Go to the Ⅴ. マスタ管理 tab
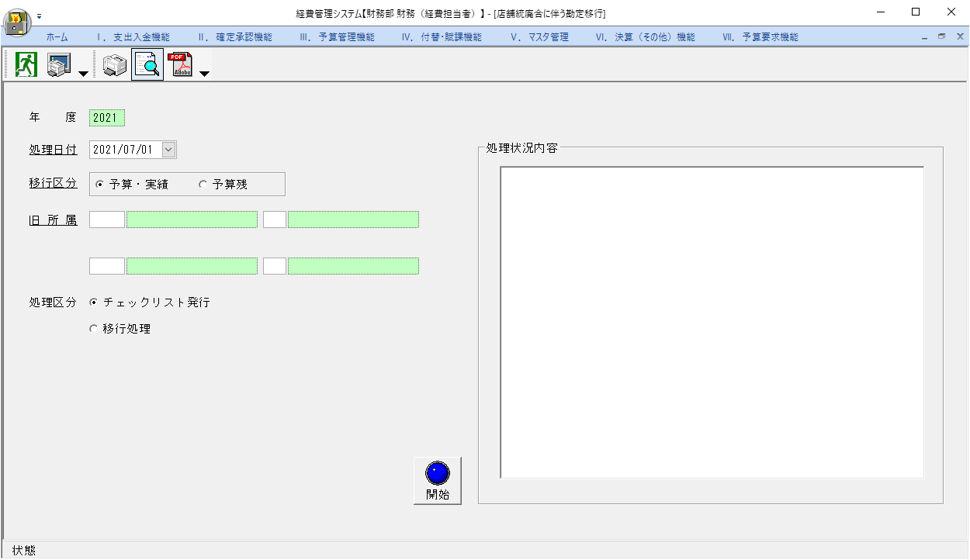This screenshot has height=560, width=970. (540, 37)
